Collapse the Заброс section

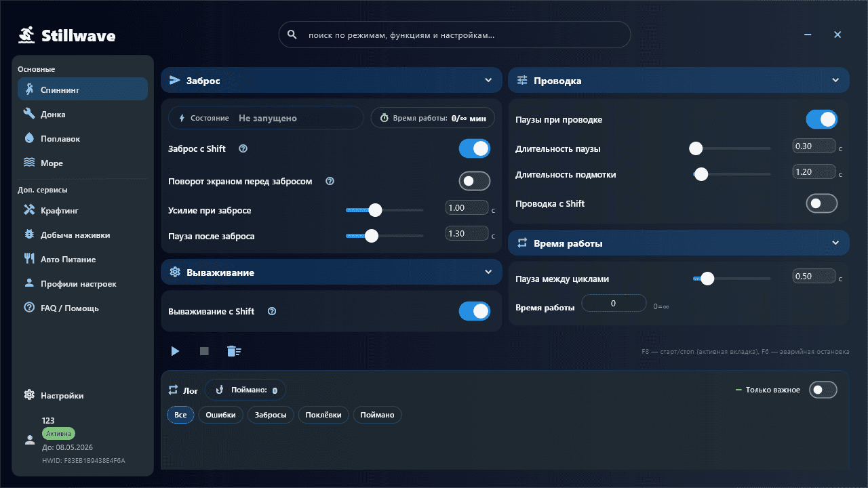click(x=489, y=80)
